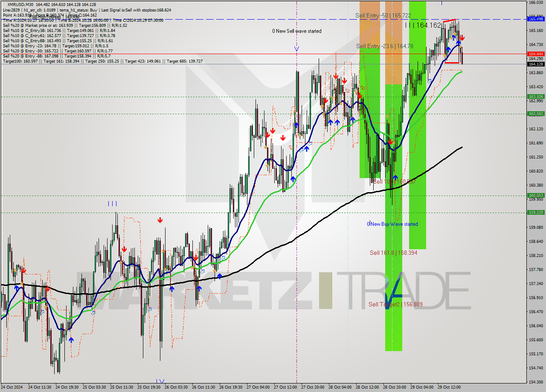Click the 'Sell %20 @ Entry -88: 167.098' line
This screenshot has height=392, width=546.
tap(57, 56)
